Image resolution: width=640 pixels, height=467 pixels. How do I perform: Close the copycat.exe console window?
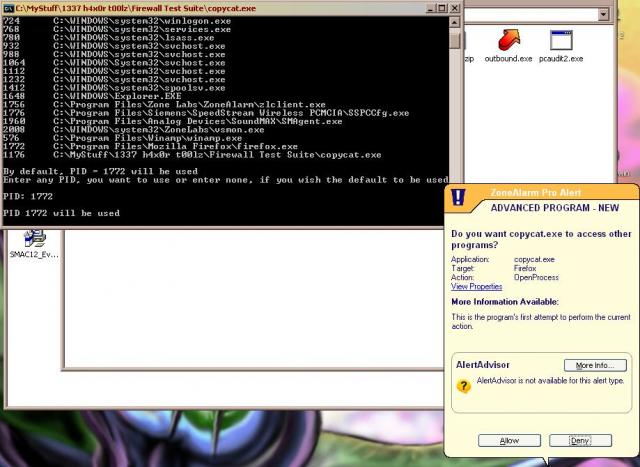(455, 8)
